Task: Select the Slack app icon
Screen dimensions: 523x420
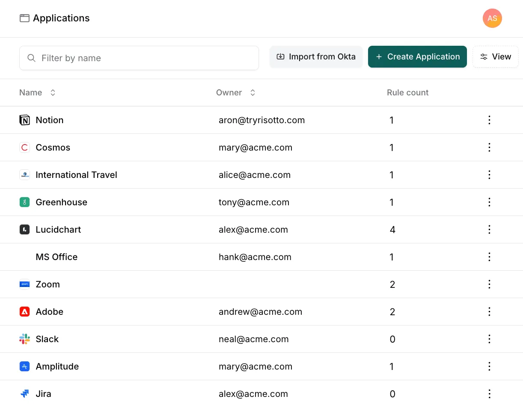Action: click(24, 339)
